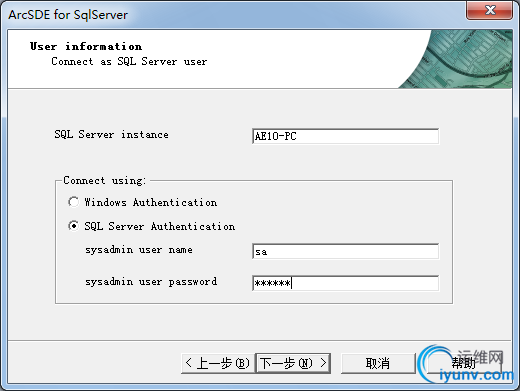Image resolution: width=520 pixels, height=391 pixels.
Task: Close the ArcSDE for SqlServer dialog
Action: tap(489, 10)
